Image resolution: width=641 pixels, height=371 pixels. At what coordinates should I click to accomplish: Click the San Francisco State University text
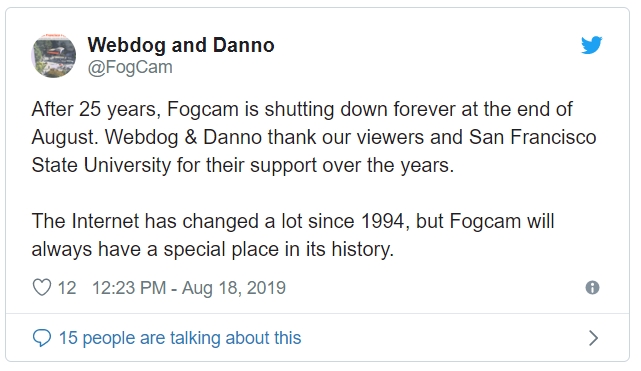tap(533, 137)
